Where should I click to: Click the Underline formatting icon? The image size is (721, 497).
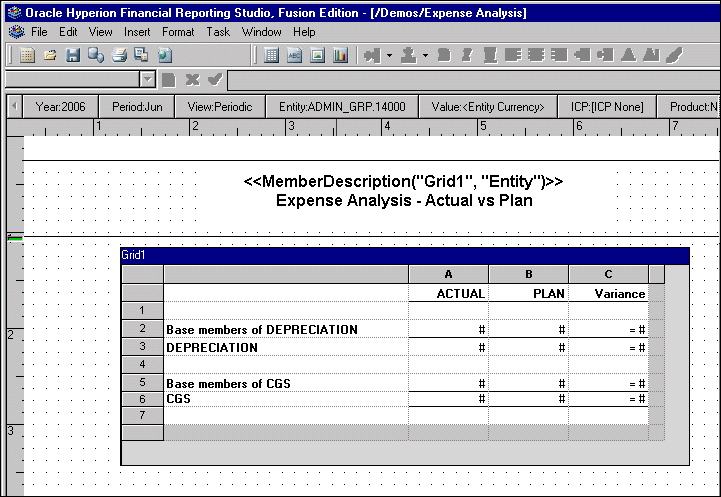[490, 56]
